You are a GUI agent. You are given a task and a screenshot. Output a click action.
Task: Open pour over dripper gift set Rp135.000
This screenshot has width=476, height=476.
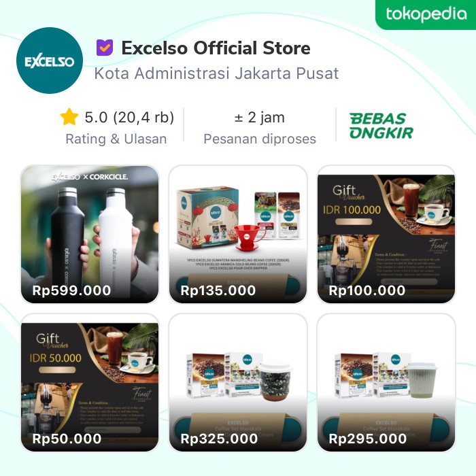point(238,234)
